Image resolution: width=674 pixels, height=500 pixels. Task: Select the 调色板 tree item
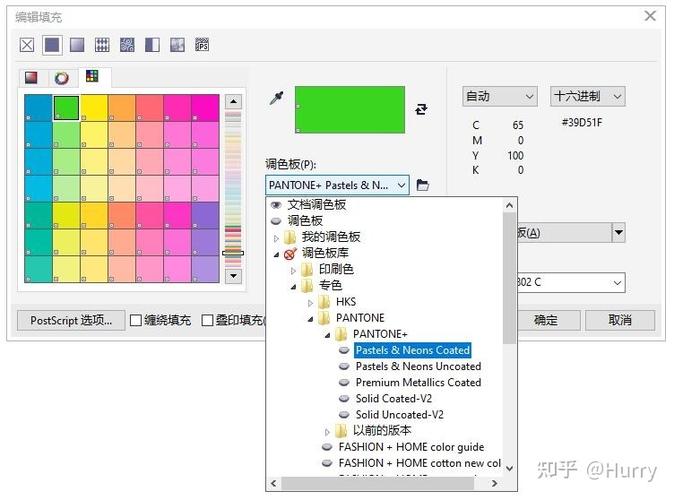click(305, 221)
